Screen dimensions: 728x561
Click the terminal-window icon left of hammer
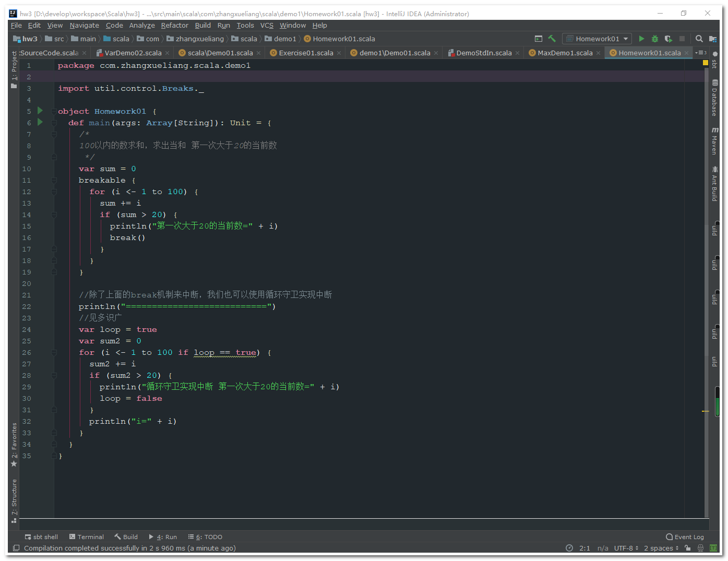pos(539,39)
